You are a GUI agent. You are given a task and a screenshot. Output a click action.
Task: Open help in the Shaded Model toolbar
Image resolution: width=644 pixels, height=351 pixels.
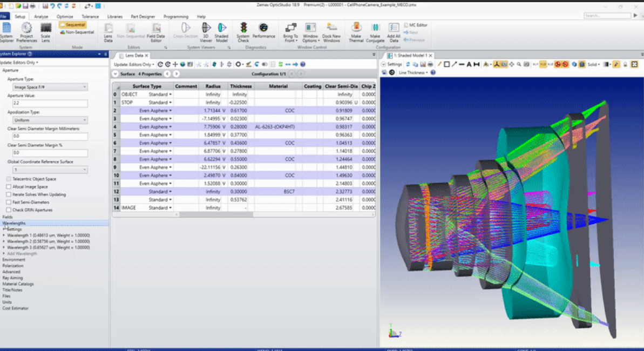click(433, 73)
